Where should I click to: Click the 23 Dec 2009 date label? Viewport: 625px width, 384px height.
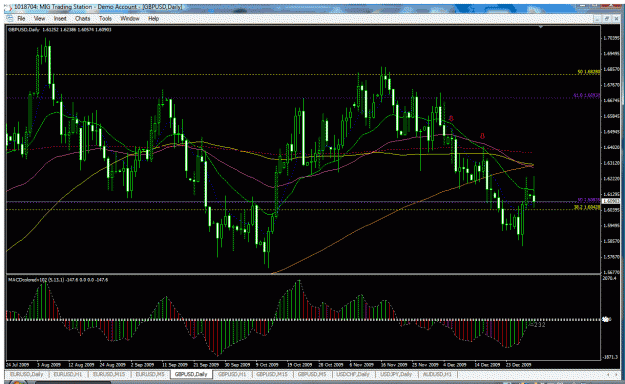click(519, 365)
